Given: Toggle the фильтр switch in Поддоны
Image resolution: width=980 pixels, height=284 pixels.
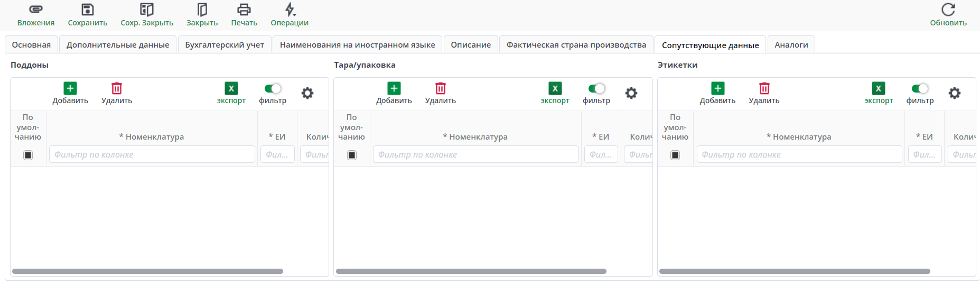Looking at the screenshot, I should (273, 88).
